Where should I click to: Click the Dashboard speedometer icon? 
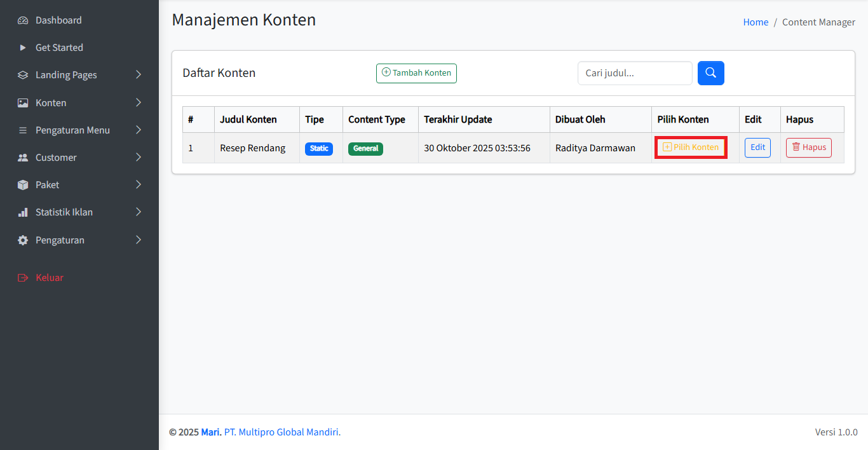[x=23, y=20]
